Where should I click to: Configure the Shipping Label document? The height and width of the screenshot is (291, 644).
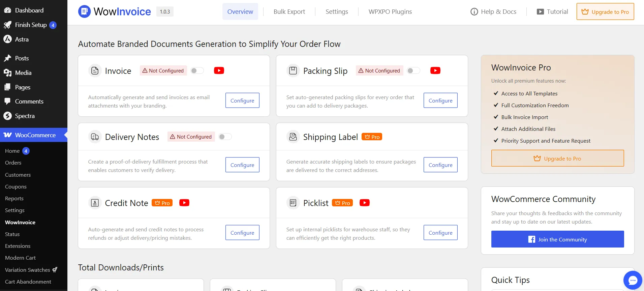pyautogui.click(x=440, y=165)
